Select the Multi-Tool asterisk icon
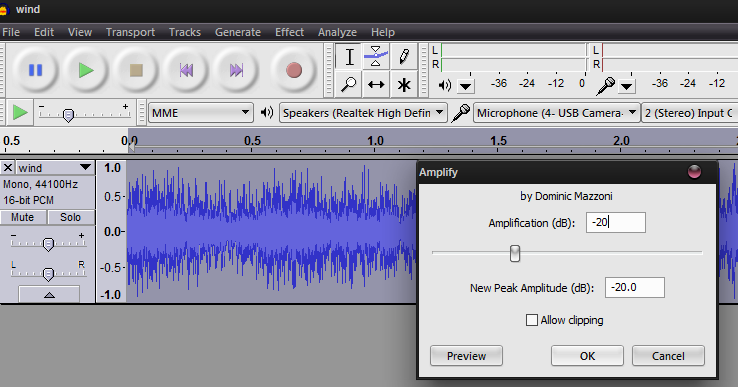 pos(403,84)
